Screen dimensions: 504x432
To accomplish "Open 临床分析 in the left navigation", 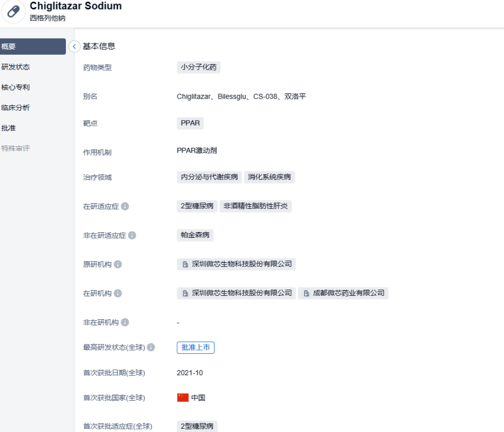I will (16, 108).
